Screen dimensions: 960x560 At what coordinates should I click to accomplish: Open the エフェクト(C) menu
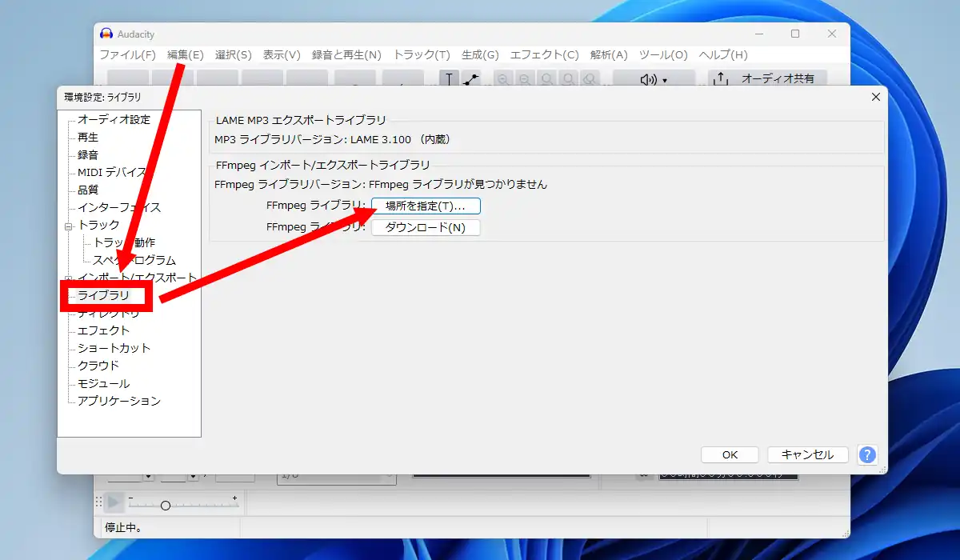(544, 54)
